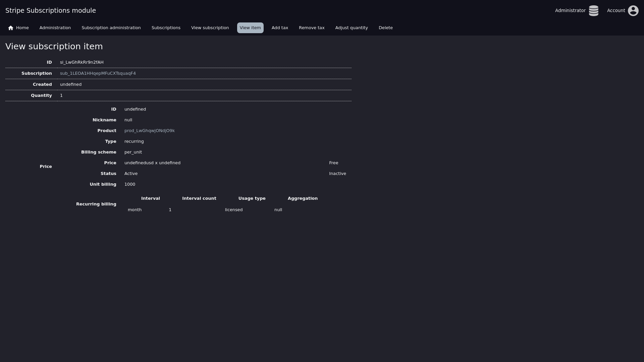Viewport: 644px width, 362px height.
Task: Click Remove tax in navigation bar
Action: point(312,28)
